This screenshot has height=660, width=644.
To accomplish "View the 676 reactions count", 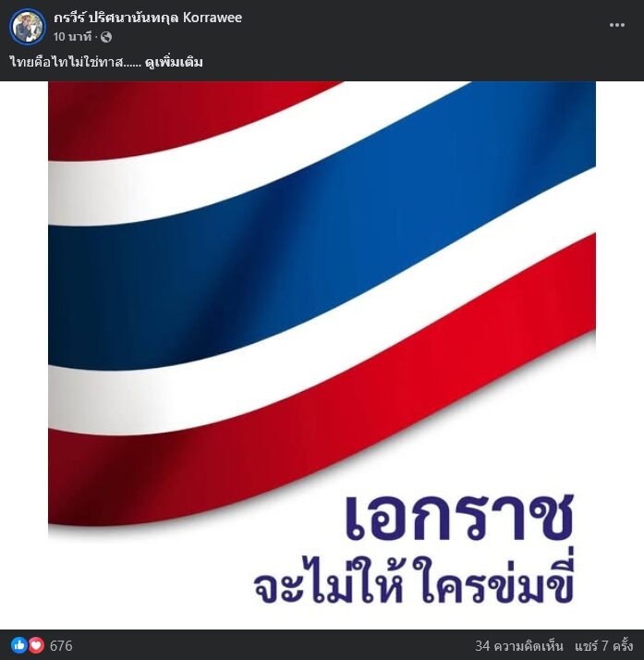I will (61, 646).
